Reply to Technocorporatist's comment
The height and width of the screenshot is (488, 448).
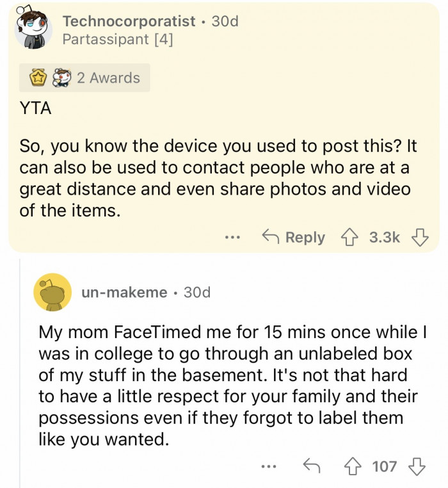[x=295, y=238]
